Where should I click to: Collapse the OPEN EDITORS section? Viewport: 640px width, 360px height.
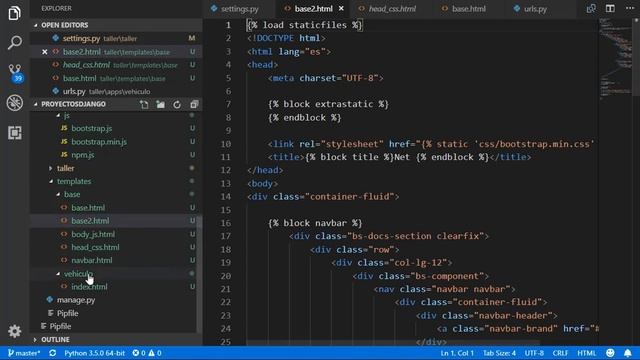(x=116, y=25)
